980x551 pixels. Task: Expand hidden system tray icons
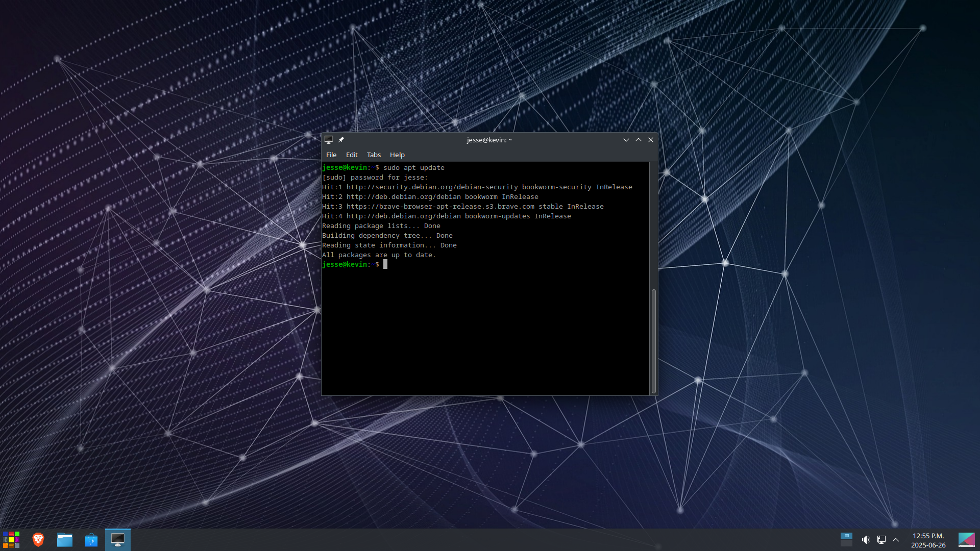[x=896, y=540]
